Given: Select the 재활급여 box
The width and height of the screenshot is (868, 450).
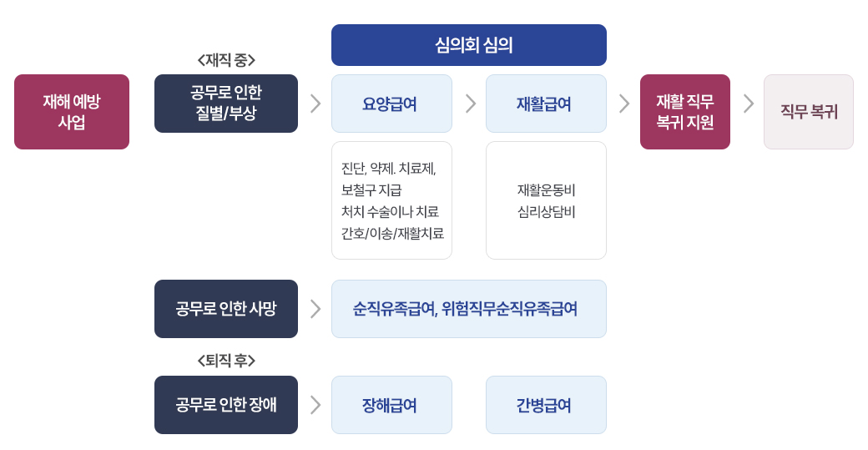Looking at the screenshot, I should (547, 104).
